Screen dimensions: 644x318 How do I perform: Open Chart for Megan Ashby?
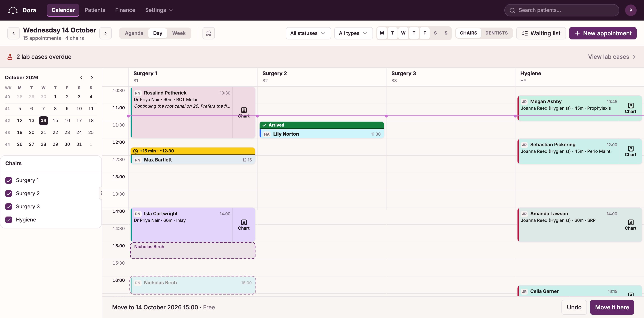coord(630,108)
